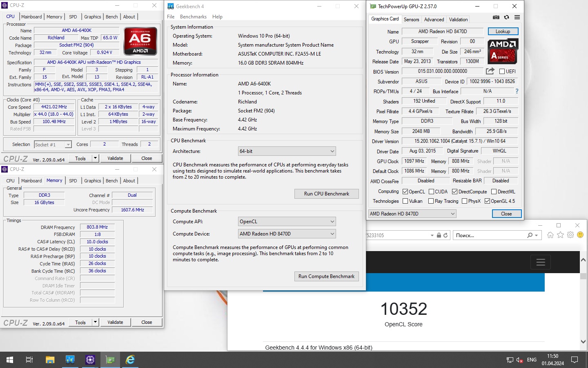Take GPU-Z screenshot with camera icon
588x368 pixels.
point(496,17)
